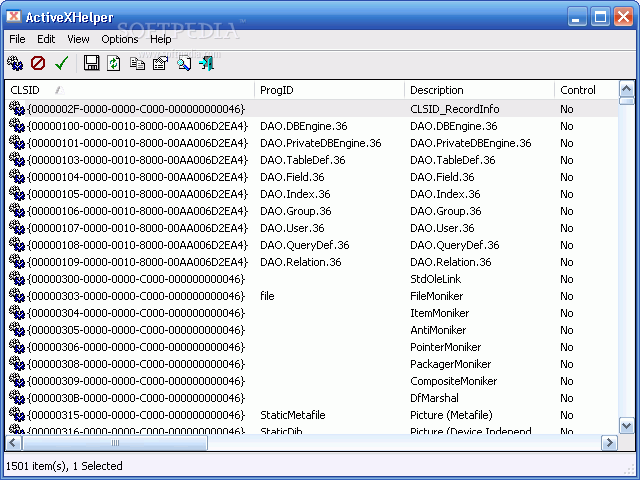This screenshot has height=480, width=640.
Task: Sort by the ProgID column header
Action: (329, 90)
